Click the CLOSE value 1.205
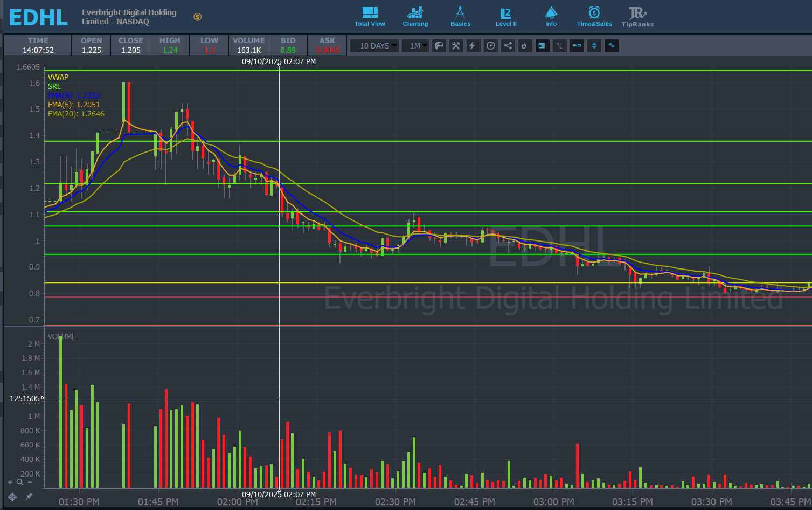 [131, 50]
